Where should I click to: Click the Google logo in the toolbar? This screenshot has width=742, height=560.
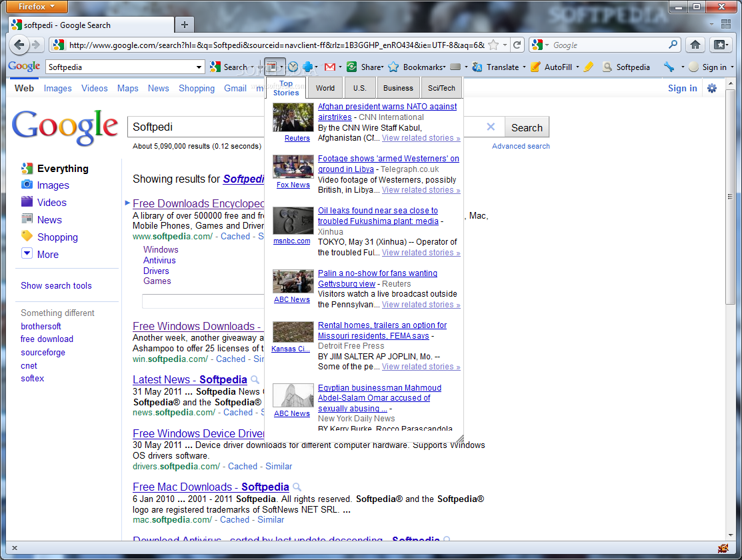24,66
